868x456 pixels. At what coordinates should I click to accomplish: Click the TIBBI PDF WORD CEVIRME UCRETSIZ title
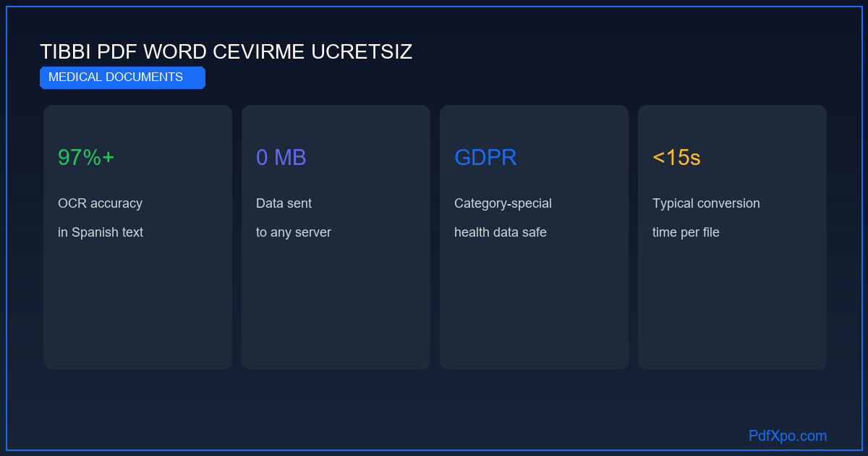(226, 52)
